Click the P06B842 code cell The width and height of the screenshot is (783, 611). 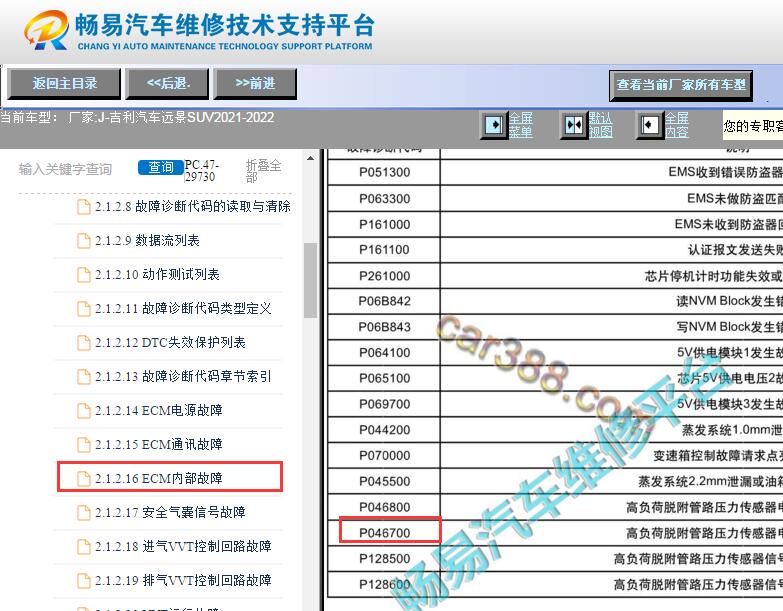click(x=384, y=301)
